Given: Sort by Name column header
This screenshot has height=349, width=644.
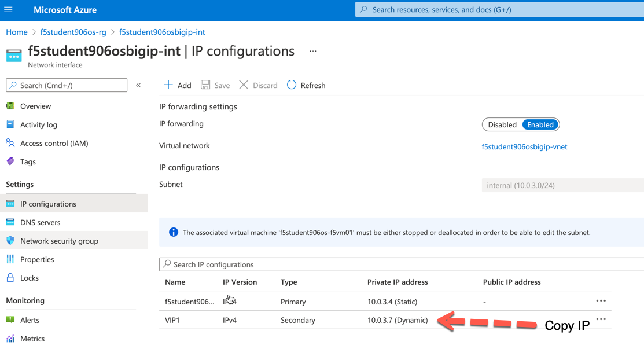Looking at the screenshot, I should [x=175, y=282].
